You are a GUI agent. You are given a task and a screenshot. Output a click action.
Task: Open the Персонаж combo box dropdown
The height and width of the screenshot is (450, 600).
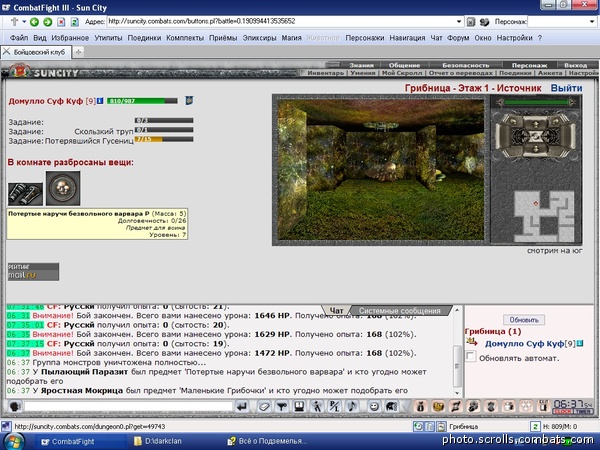[x=592, y=21]
